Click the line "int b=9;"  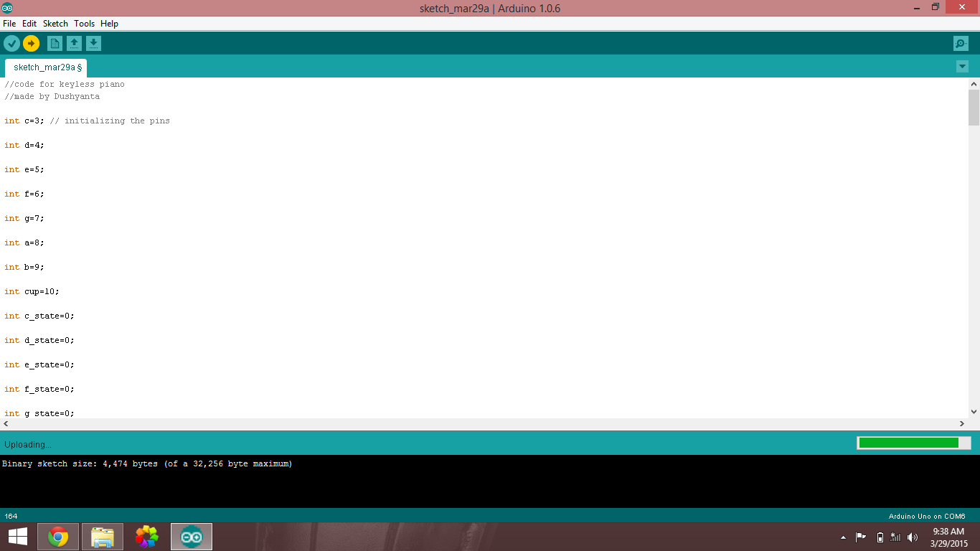pos(24,267)
